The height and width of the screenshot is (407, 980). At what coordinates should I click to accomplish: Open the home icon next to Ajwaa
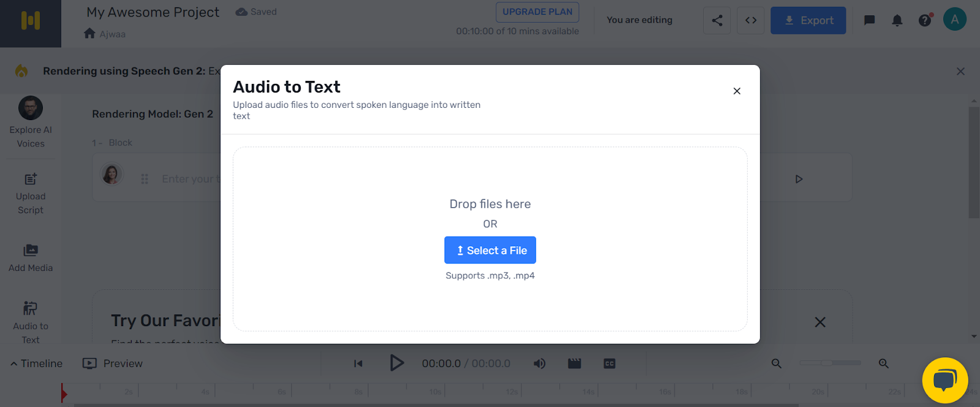coord(89,33)
